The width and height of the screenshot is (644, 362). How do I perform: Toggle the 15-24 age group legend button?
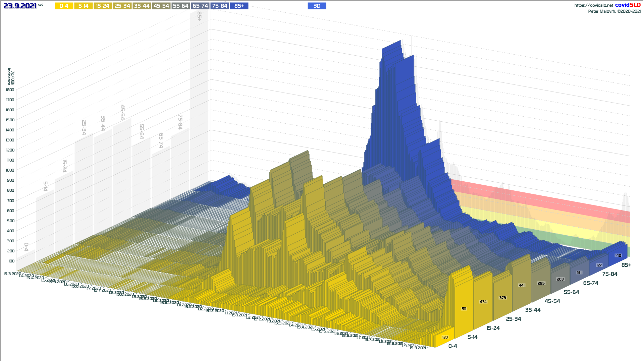(x=103, y=6)
